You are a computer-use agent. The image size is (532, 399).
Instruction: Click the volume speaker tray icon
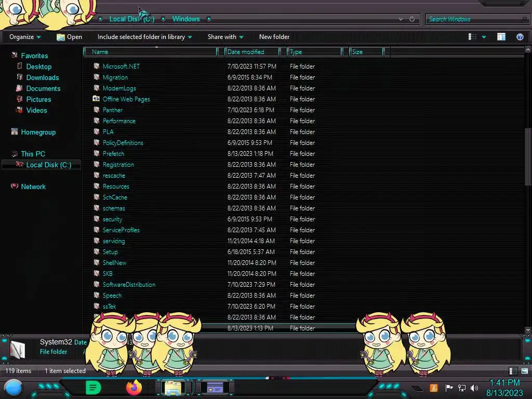point(474,388)
